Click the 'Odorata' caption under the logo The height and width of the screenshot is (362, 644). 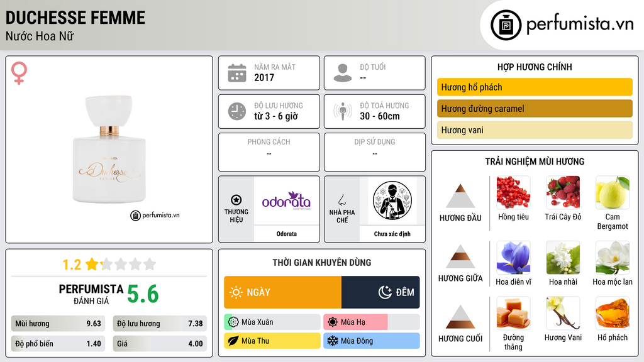point(286,234)
